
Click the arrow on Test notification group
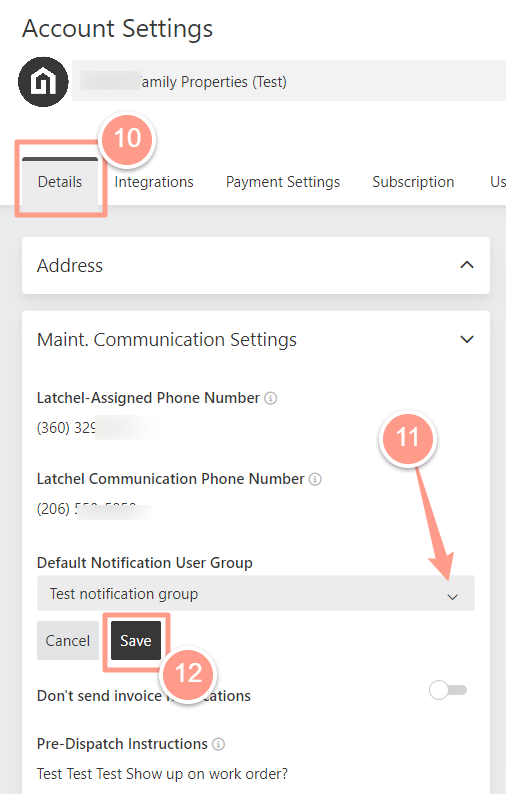click(x=452, y=597)
